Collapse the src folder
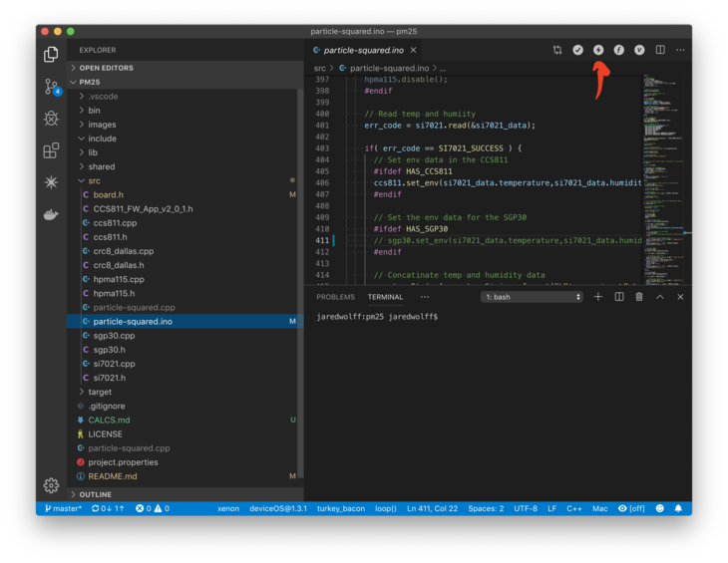The image size is (728, 563). (94, 181)
